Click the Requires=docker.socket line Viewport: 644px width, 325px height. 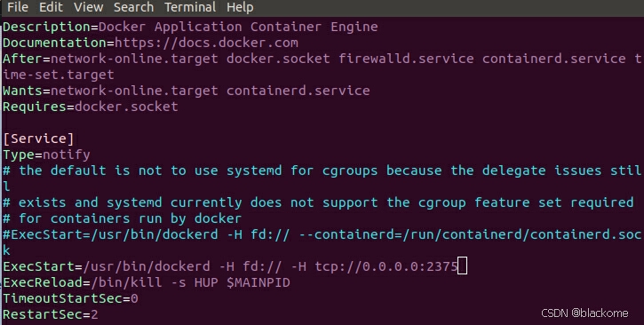(x=91, y=107)
